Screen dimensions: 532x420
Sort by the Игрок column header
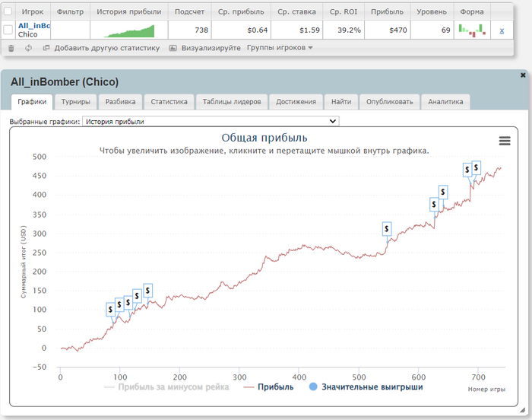pos(33,11)
